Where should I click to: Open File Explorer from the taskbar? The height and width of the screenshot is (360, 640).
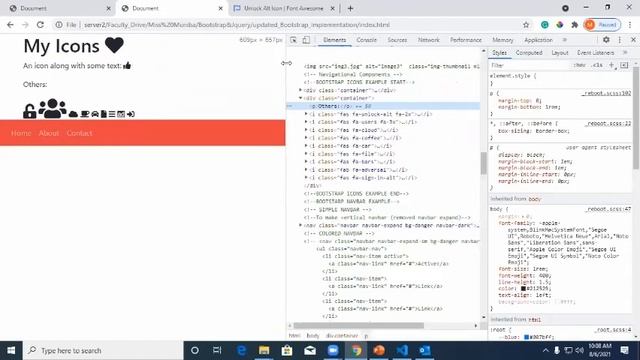click(264, 350)
